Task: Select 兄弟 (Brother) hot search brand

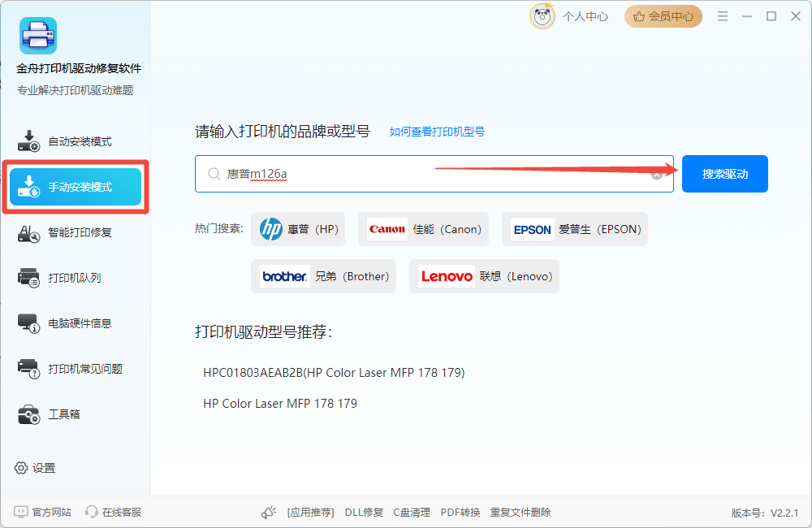Action: point(324,276)
